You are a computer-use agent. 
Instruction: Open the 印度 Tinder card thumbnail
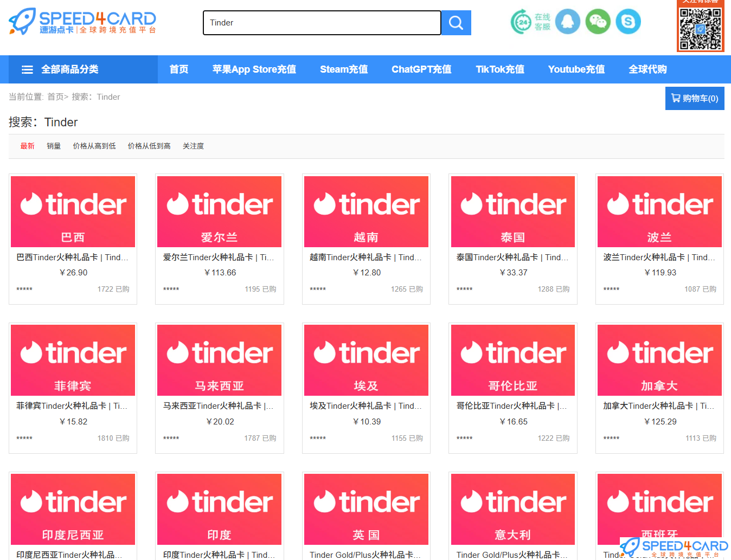pyautogui.click(x=220, y=509)
